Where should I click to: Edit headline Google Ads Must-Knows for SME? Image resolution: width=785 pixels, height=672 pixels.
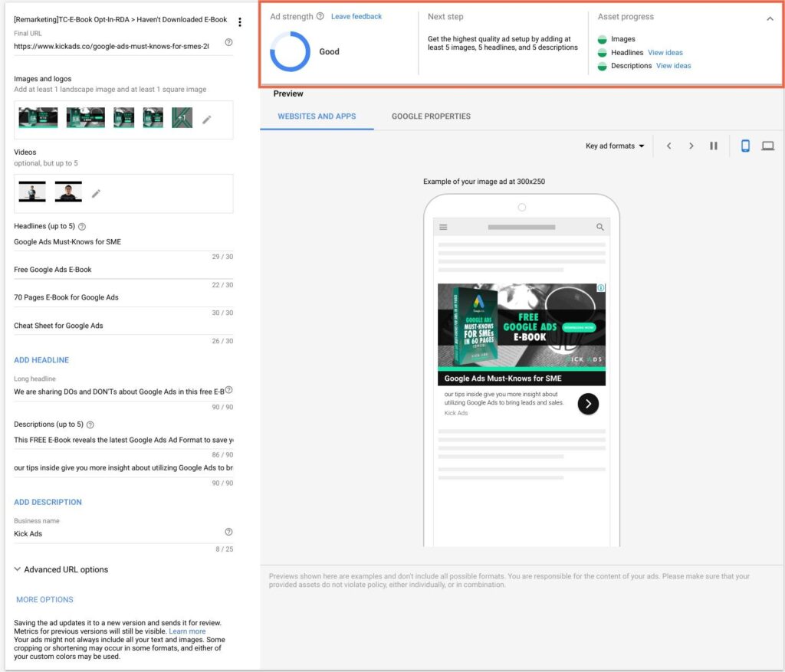123,241
